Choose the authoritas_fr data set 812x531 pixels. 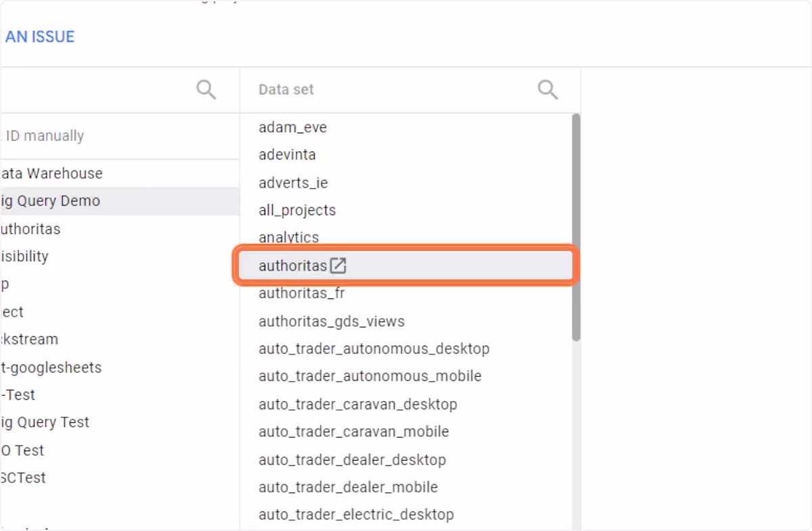tap(302, 294)
